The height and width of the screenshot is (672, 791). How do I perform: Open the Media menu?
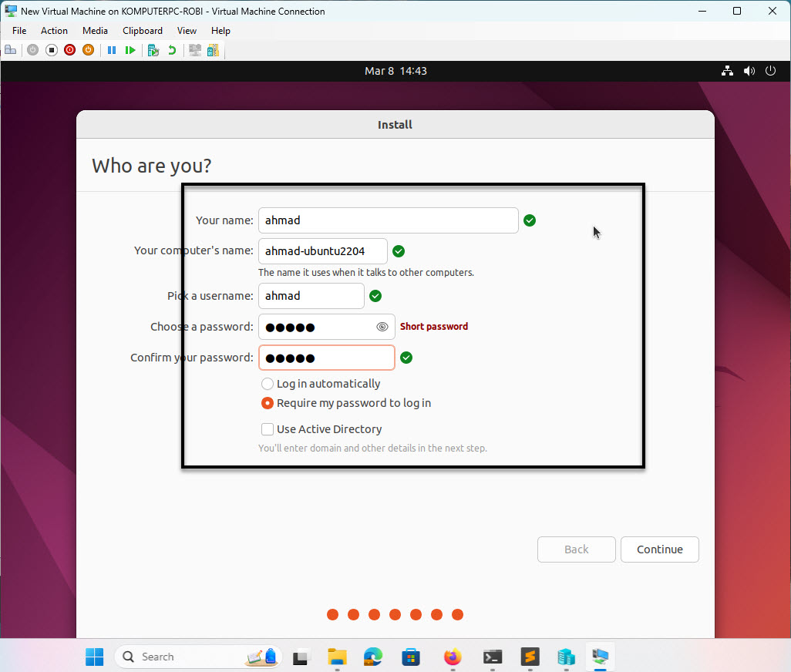[x=95, y=31]
